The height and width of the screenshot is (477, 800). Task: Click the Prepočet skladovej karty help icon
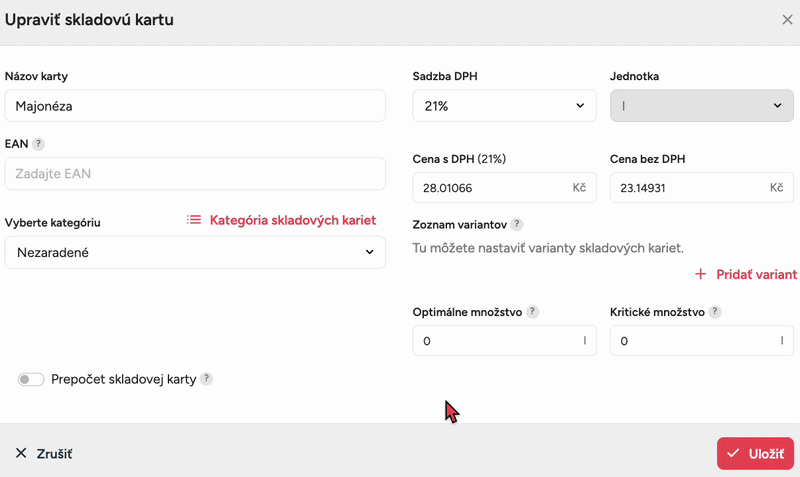point(206,379)
